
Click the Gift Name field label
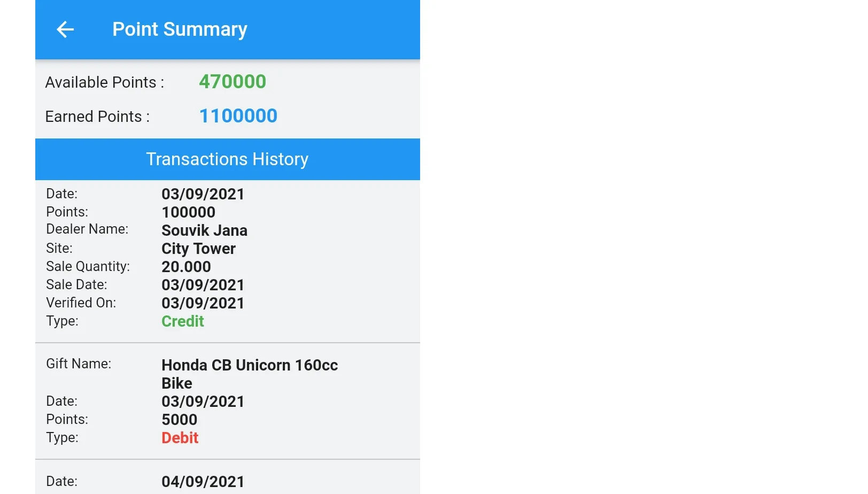[x=78, y=364]
